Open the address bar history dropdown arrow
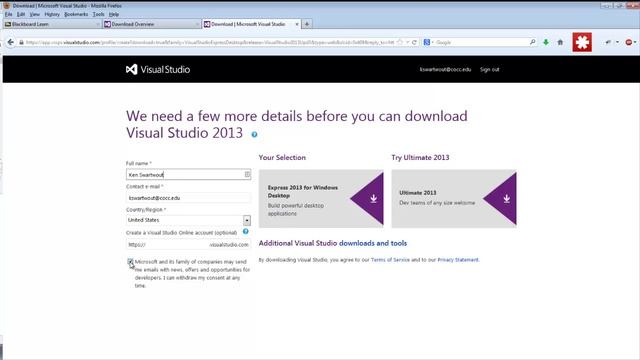Viewport: 640px width, 360px height. (x=407, y=42)
